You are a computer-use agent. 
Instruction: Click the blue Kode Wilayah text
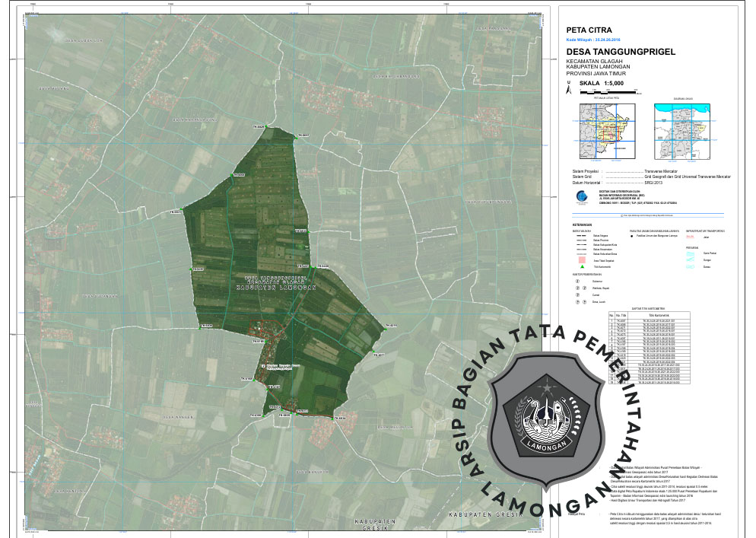[594, 39]
